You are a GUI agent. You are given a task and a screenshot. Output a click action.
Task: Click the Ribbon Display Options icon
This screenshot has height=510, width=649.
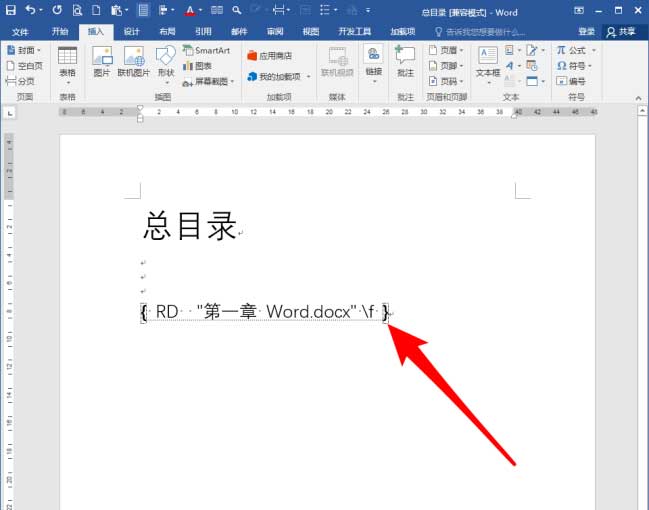pyautogui.click(x=579, y=10)
